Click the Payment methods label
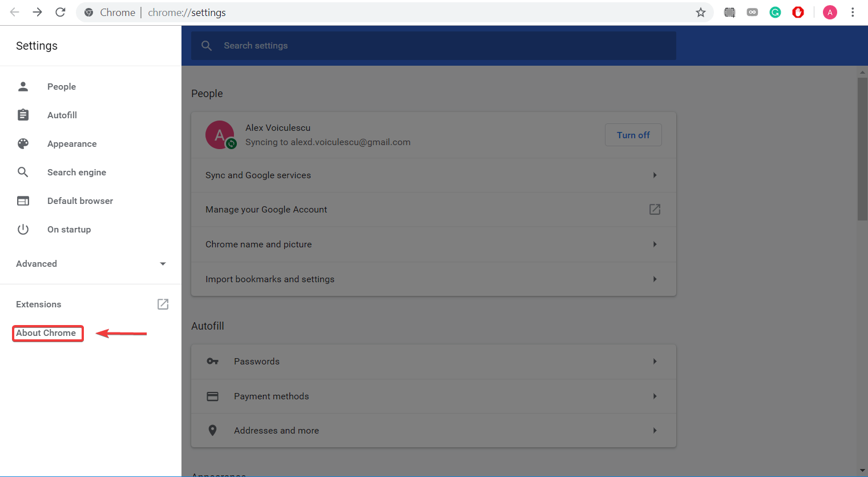Screen dimensions: 868x477 [271, 396]
